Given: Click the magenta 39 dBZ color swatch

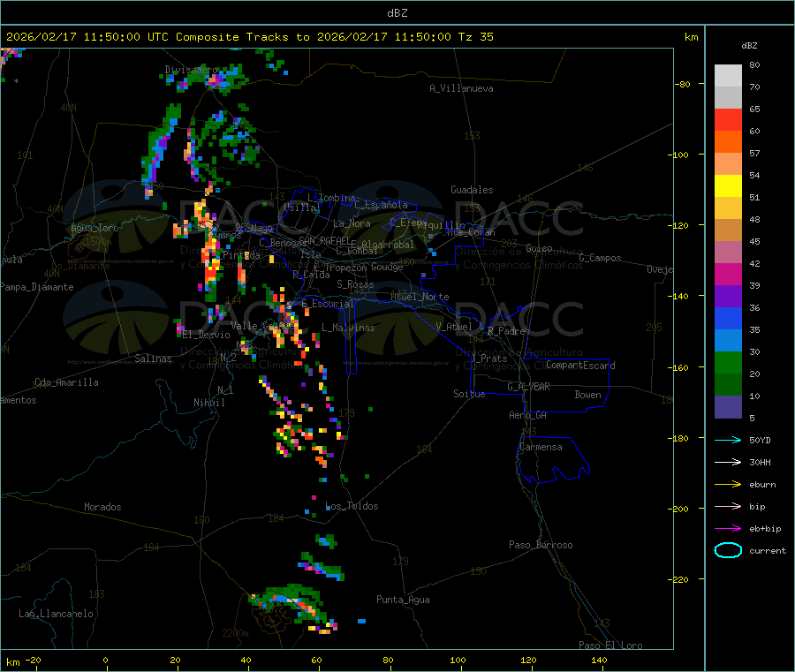Looking at the screenshot, I should pyautogui.click(x=728, y=274).
